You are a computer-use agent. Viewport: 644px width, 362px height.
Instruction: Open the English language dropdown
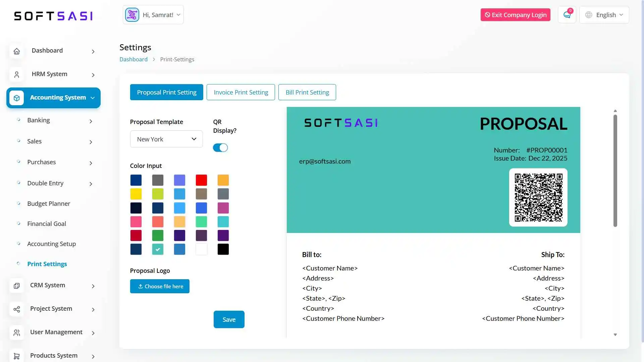coord(604,15)
